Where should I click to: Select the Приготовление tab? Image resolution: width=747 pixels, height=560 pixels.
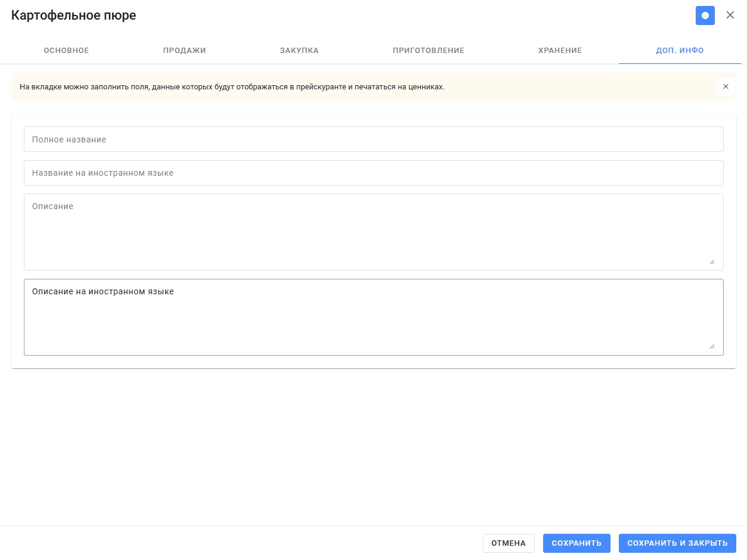coord(428,51)
